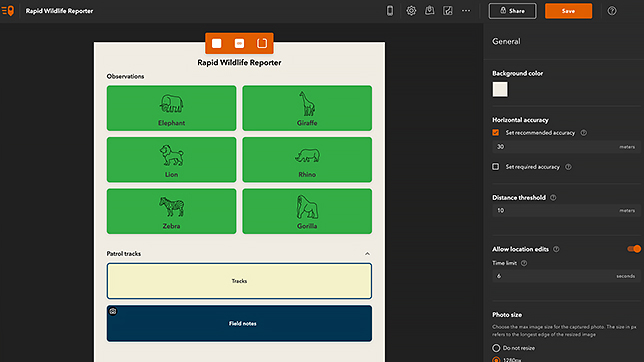Click the Distance threshold input field
Screen dimensions: 644x362
(566, 210)
